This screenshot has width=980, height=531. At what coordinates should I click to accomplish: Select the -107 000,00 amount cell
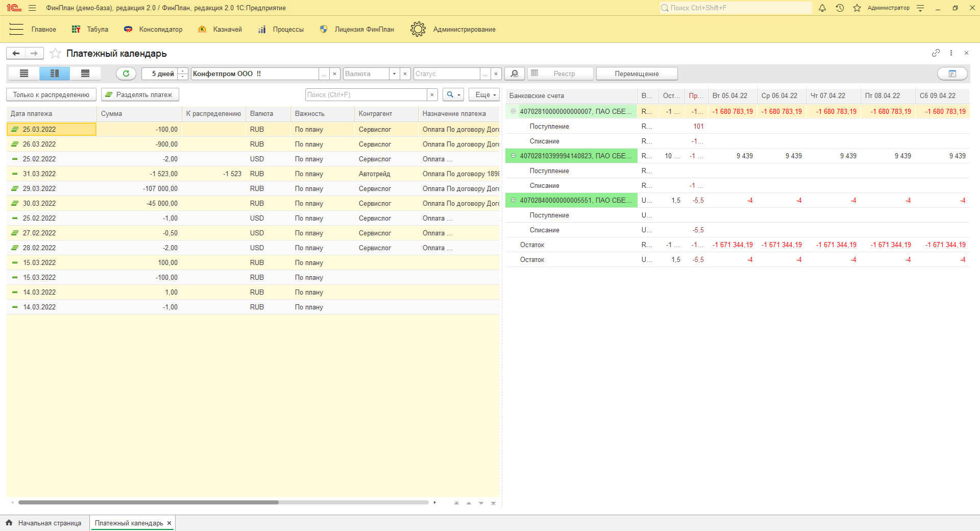pyautogui.click(x=139, y=188)
